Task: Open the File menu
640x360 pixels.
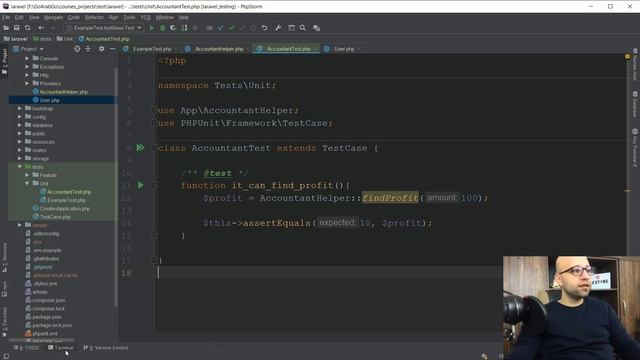Action: coord(6,17)
